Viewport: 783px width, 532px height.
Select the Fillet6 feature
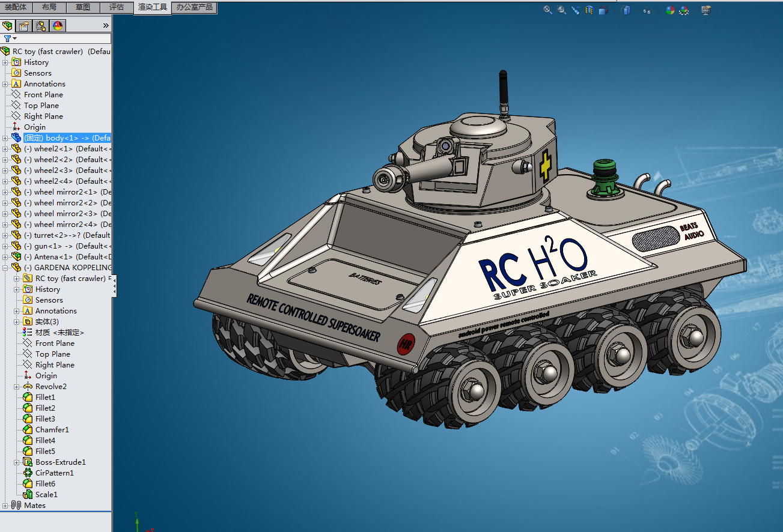[x=45, y=484]
